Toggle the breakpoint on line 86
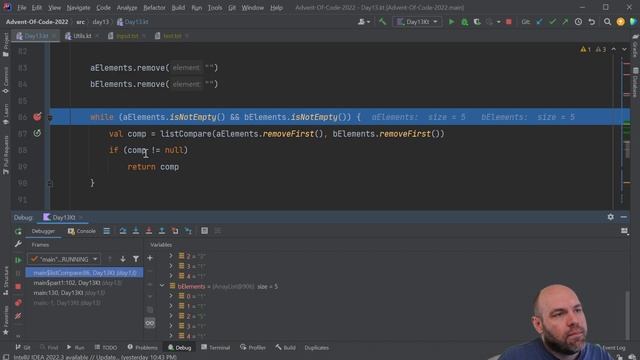Image resolution: width=640 pixels, height=360 pixels. click(37, 117)
